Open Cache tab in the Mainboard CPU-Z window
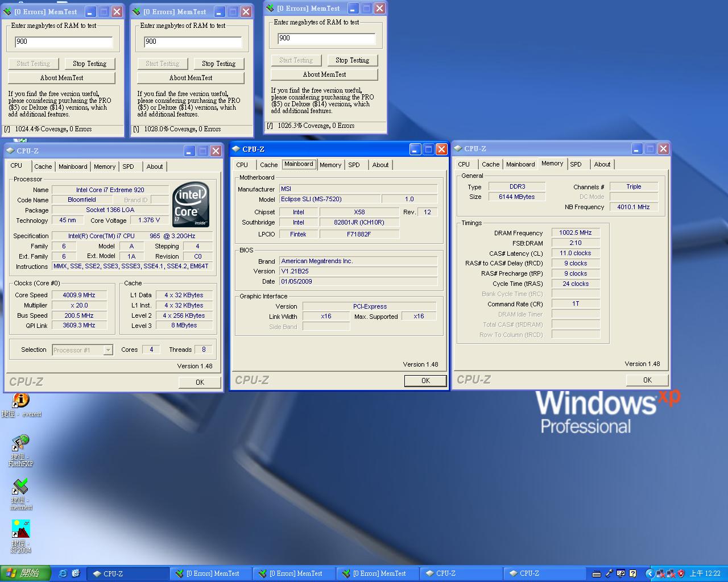The image size is (728, 582). click(268, 165)
